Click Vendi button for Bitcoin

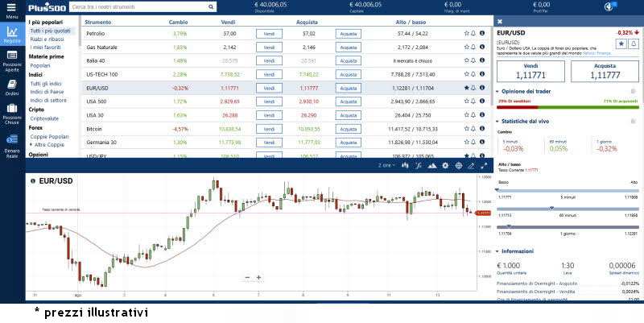click(x=269, y=129)
